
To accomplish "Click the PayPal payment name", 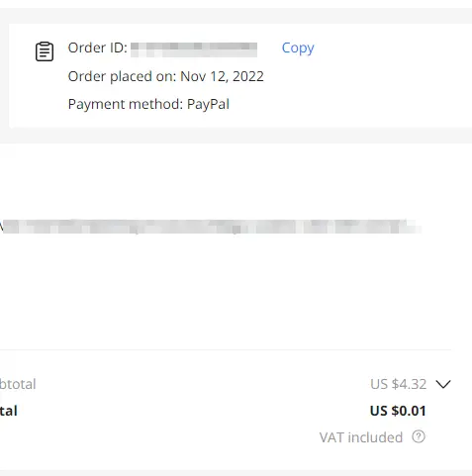I will pos(208,104).
